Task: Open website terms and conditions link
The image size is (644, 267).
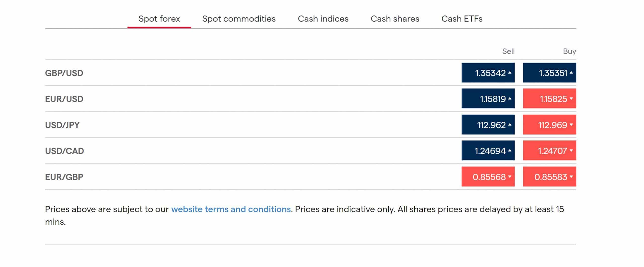Action: tap(231, 209)
